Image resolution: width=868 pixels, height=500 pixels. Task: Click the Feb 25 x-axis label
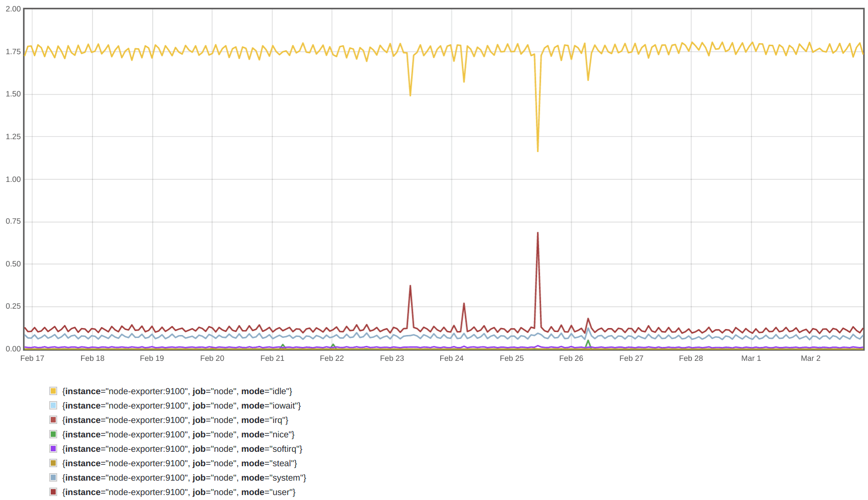click(512, 358)
